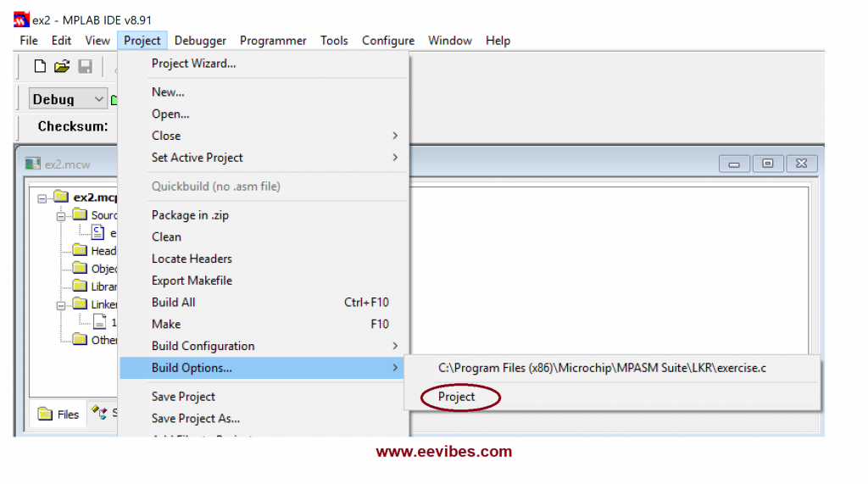Select the Source Files folder icon
The width and height of the screenshot is (868, 484).
point(81,214)
